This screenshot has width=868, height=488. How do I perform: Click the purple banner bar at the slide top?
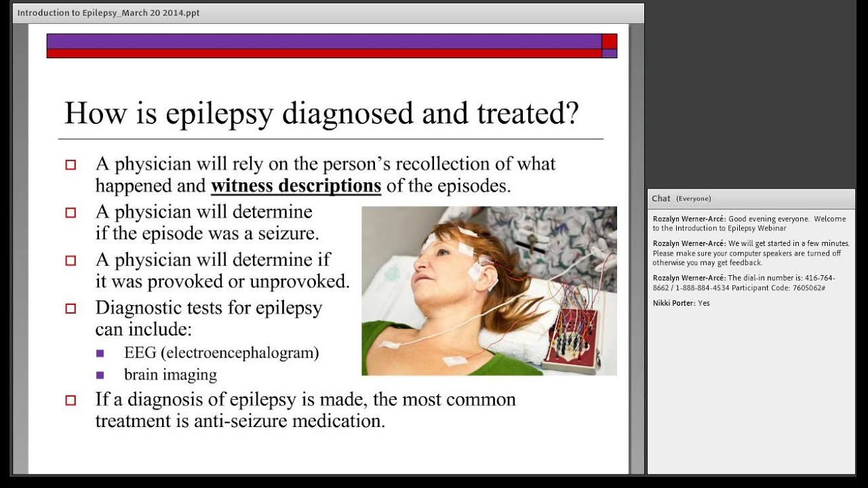coord(324,41)
